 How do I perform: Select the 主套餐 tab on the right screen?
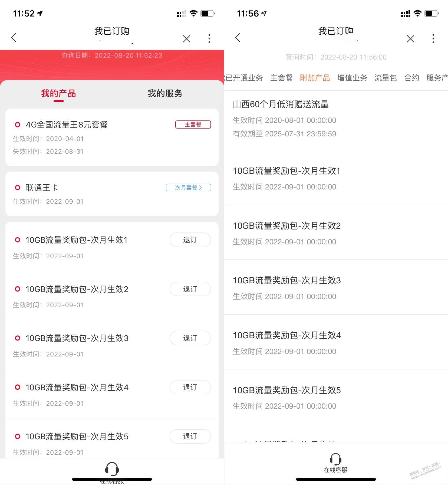click(x=281, y=78)
